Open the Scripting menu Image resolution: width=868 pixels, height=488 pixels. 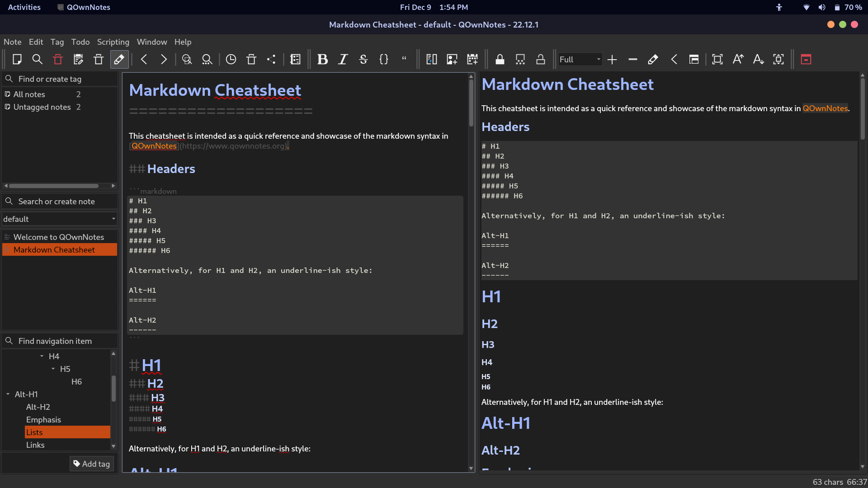tap(113, 42)
